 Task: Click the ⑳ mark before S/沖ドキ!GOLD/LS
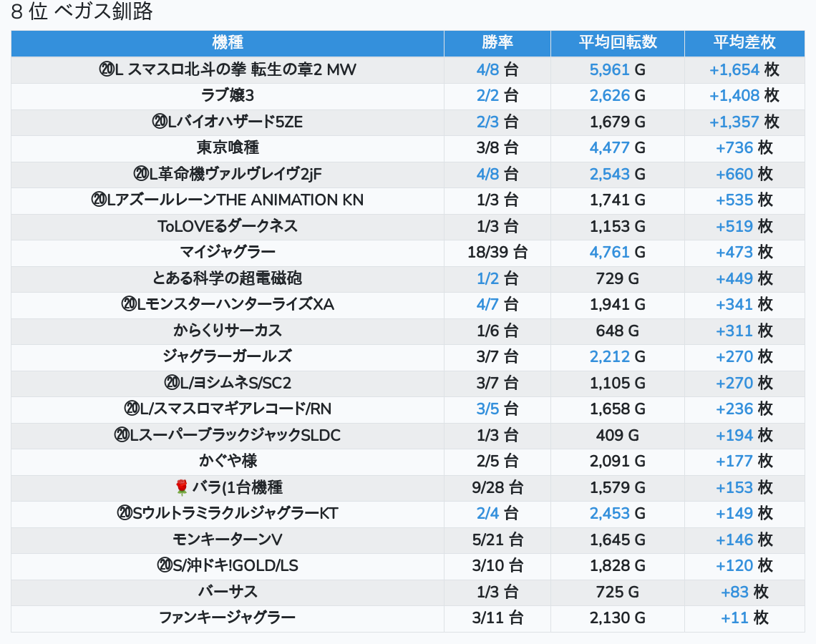pyautogui.click(x=165, y=566)
